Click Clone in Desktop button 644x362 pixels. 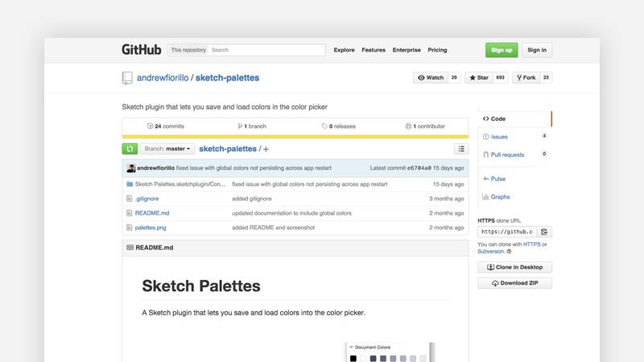click(514, 267)
